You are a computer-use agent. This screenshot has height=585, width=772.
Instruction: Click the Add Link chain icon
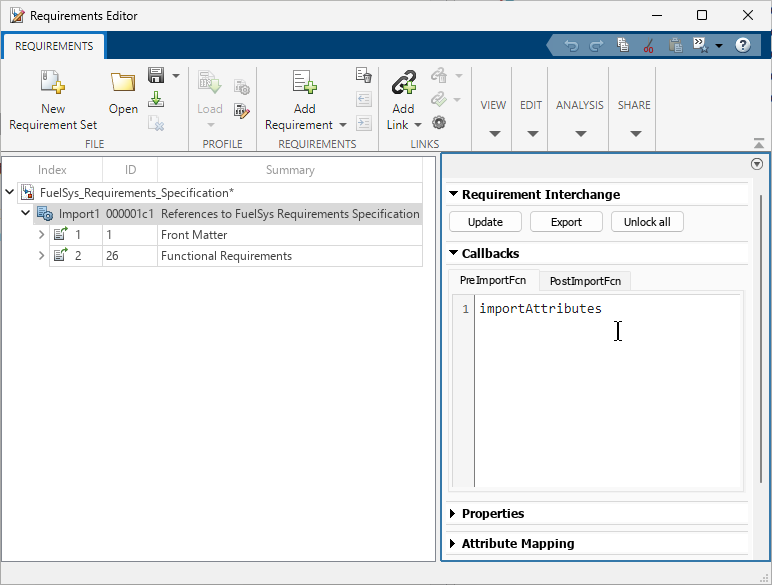403,83
